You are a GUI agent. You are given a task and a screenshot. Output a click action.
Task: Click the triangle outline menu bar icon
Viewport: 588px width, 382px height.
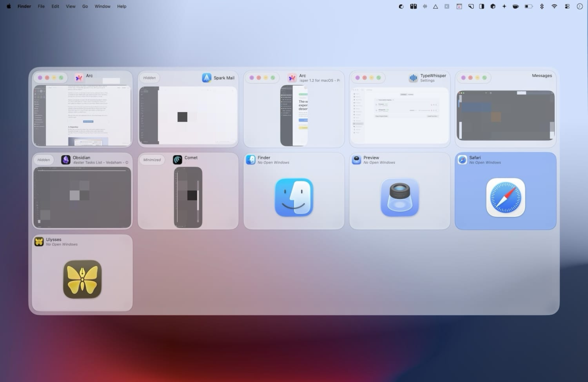click(436, 7)
